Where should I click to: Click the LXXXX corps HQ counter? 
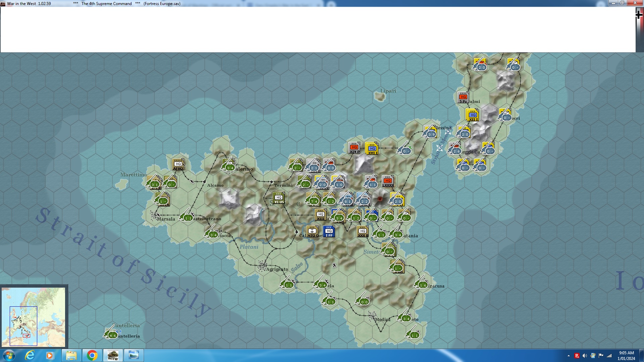388,181
